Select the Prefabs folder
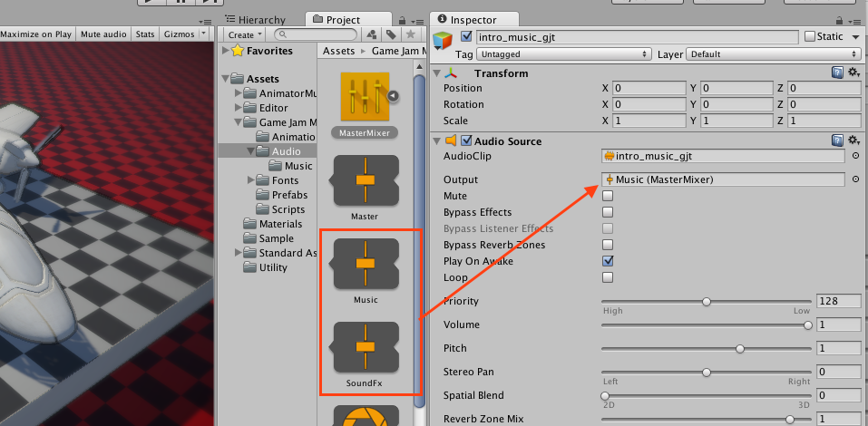The height and width of the screenshot is (426, 868). [x=282, y=195]
